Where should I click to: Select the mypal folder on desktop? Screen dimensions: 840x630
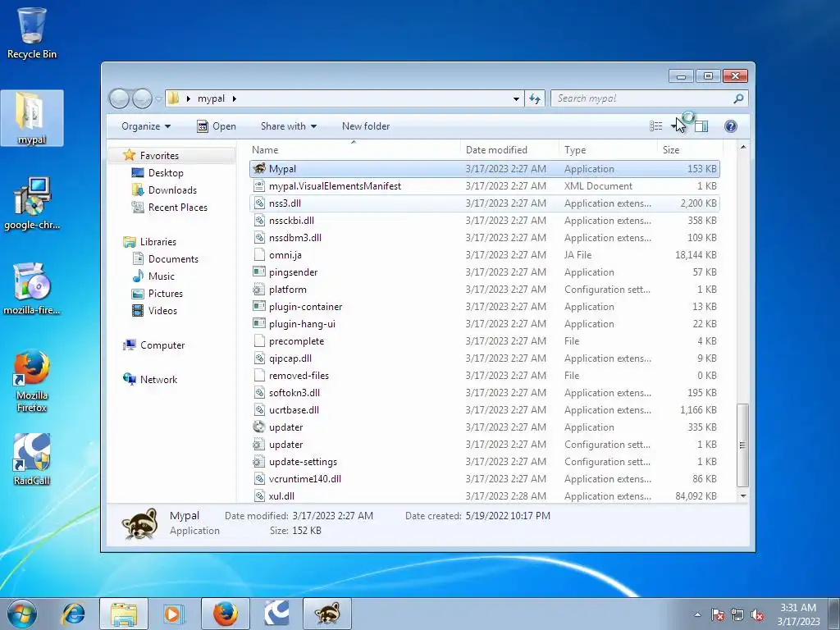click(x=32, y=118)
